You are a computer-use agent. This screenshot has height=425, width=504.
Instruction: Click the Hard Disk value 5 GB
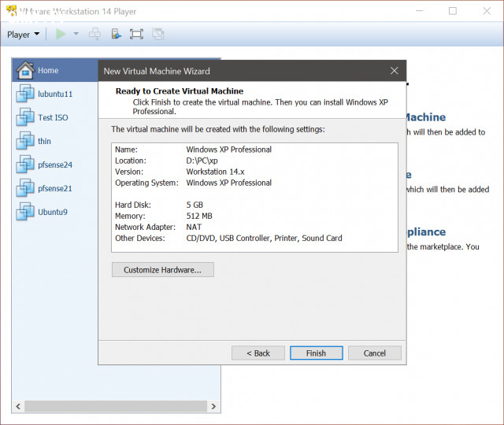click(x=195, y=205)
